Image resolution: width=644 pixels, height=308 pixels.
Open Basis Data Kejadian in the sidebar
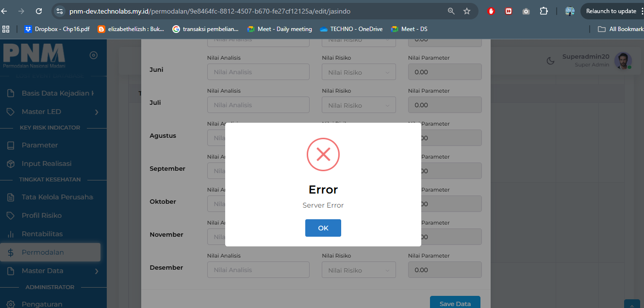pyautogui.click(x=58, y=93)
